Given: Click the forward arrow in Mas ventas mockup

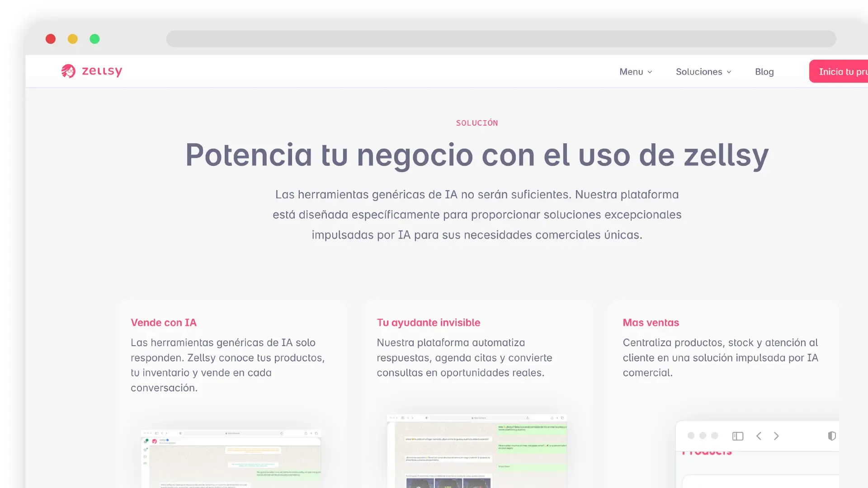Looking at the screenshot, I should (776, 436).
